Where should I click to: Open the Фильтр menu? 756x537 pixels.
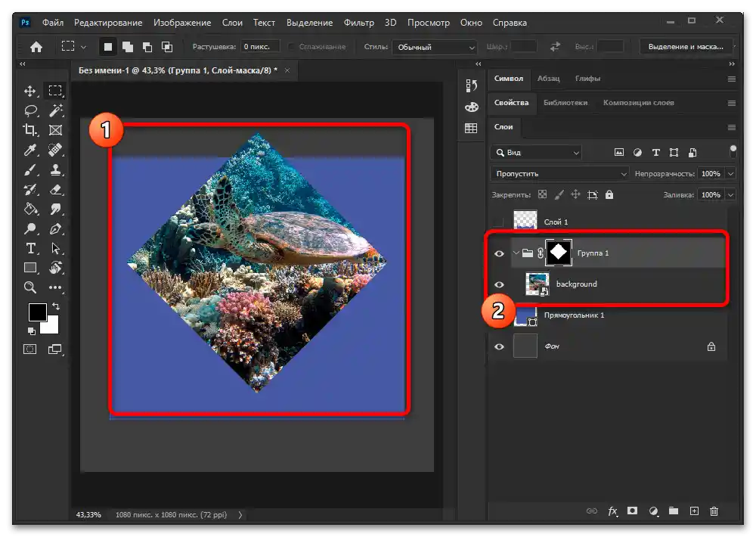(358, 23)
